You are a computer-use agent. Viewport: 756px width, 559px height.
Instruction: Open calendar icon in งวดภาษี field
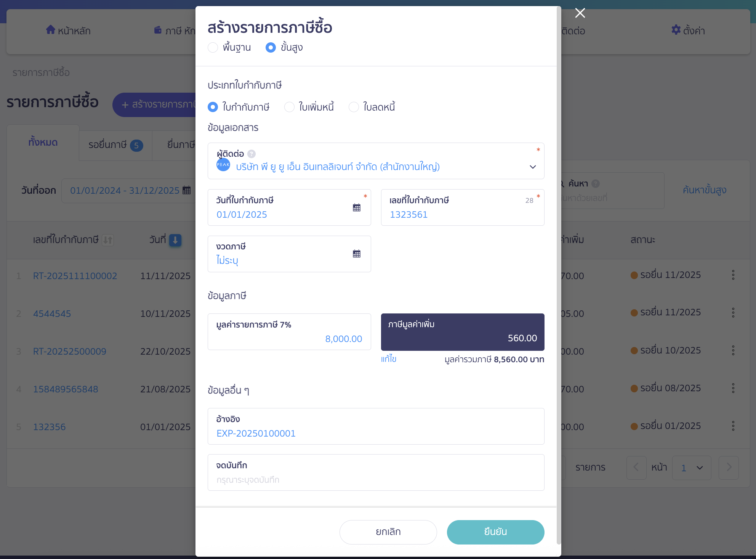pos(357,254)
